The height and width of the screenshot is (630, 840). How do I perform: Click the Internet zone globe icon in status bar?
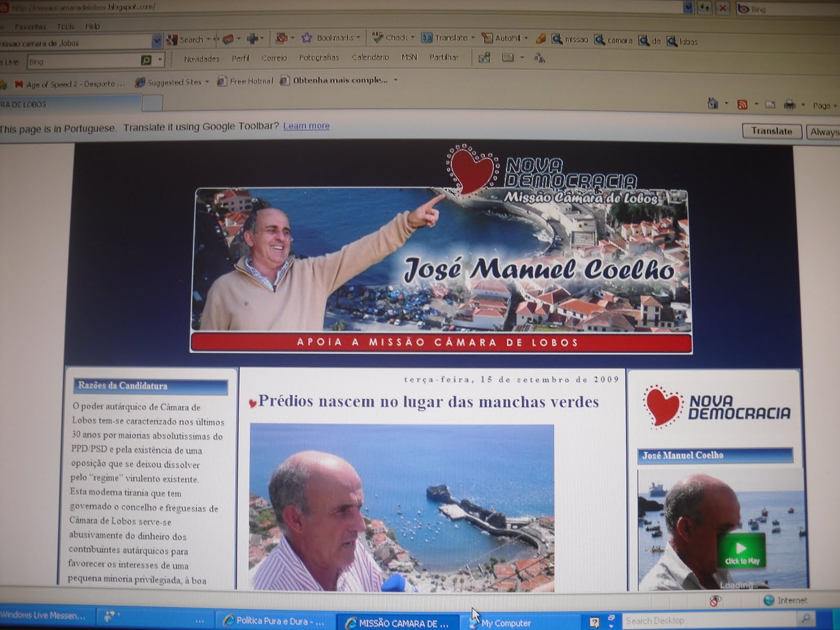(x=769, y=600)
